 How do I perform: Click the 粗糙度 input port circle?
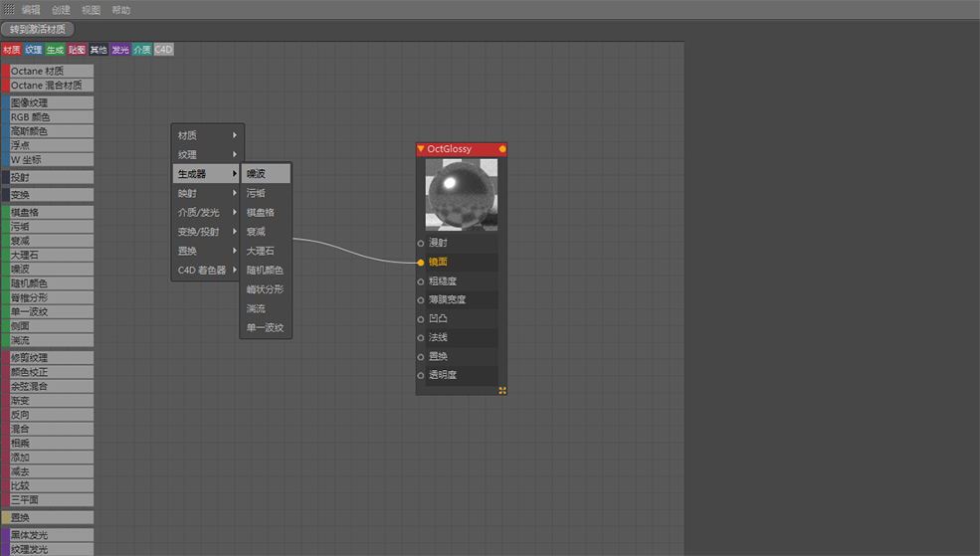(421, 281)
